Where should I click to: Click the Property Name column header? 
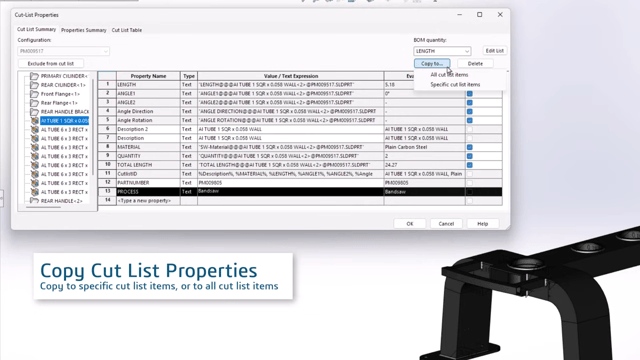148,76
